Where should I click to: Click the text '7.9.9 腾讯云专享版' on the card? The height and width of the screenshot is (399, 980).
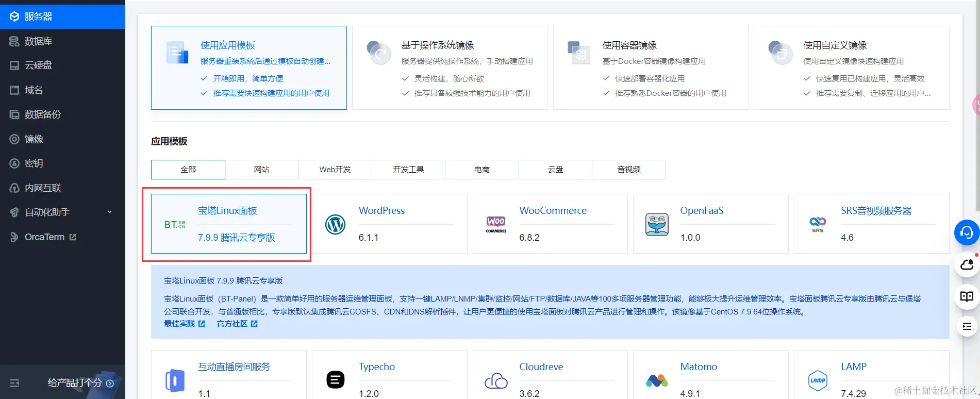click(x=237, y=238)
